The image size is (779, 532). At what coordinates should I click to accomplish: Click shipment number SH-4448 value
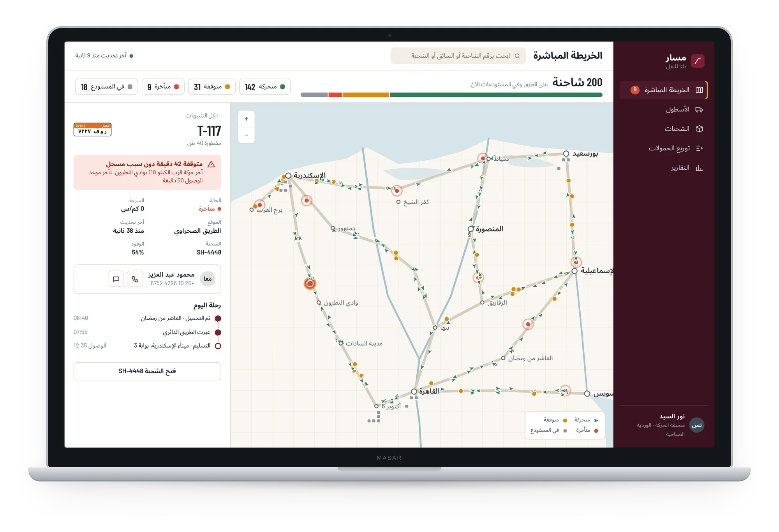[209, 253]
